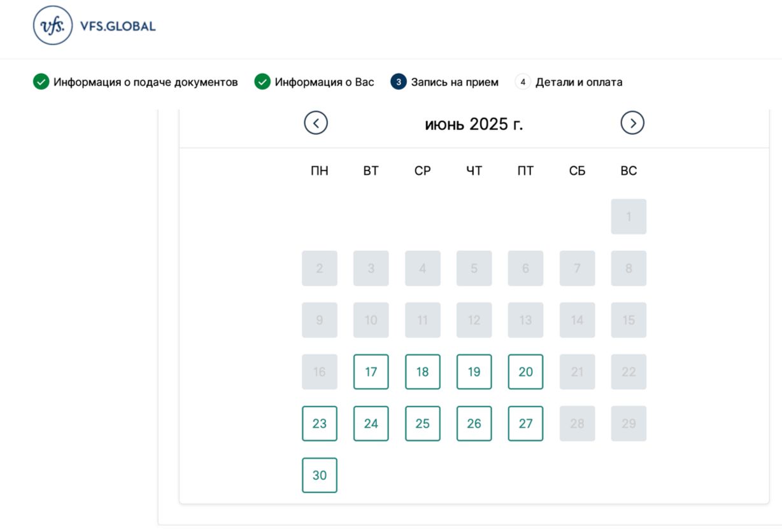Viewport: 782px width, 532px height.
Task: Choose date 19 in calendar
Action: [x=474, y=372]
